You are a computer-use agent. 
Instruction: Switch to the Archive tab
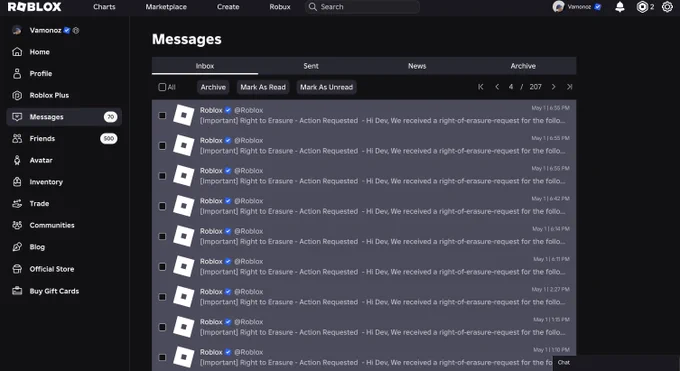[523, 66]
